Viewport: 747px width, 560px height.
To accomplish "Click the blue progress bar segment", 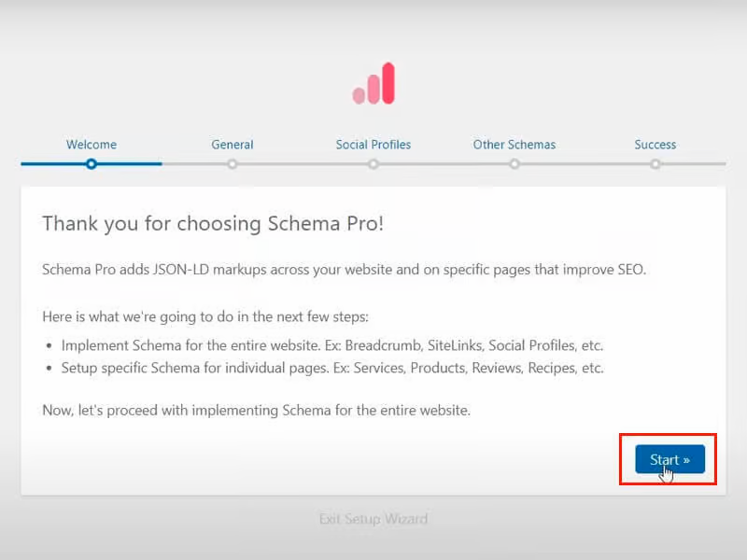I will pyautogui.click(x=56, y=164).
